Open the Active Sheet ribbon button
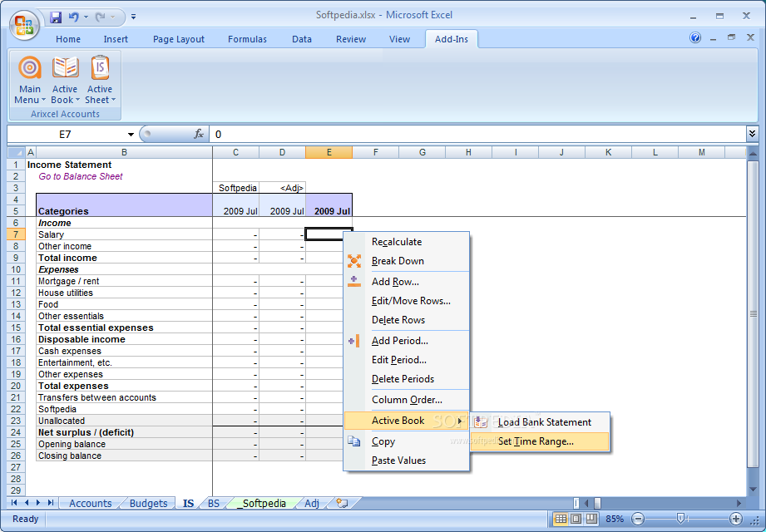 coord(100,80)
